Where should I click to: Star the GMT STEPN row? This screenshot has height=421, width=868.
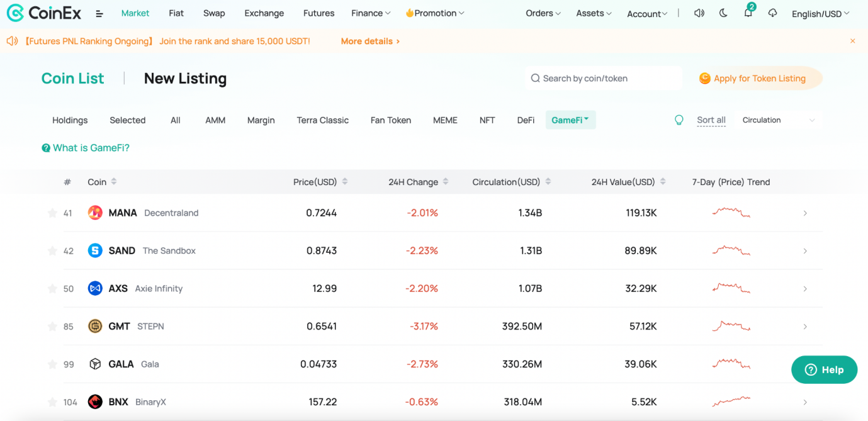(x=52, y=326)
